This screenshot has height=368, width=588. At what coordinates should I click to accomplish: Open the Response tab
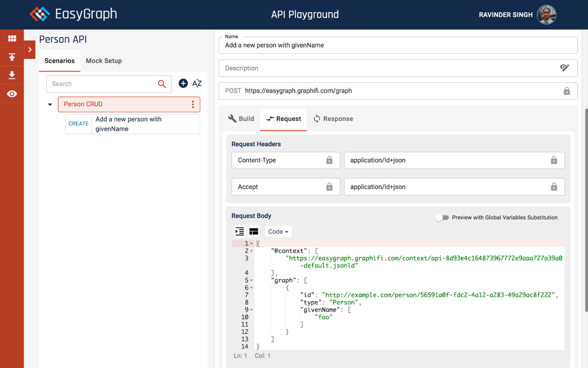pyautogui.click(x=333, y=119)
